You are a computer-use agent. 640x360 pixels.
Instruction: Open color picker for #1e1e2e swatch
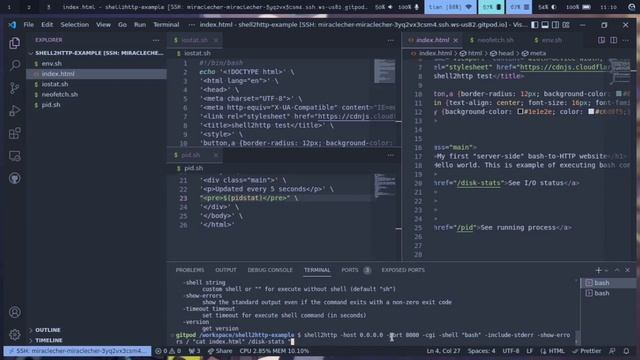[520, 111]
